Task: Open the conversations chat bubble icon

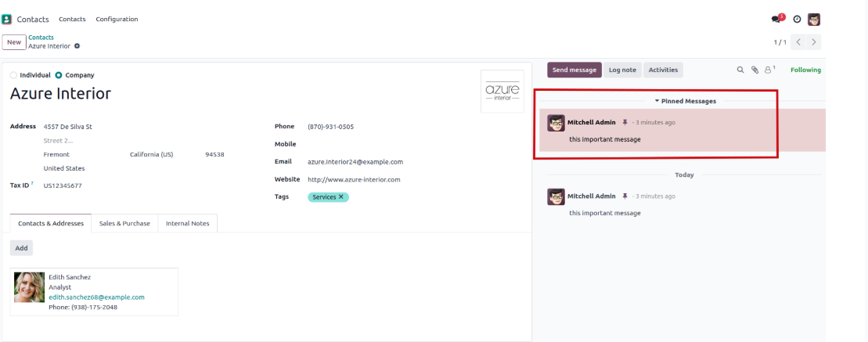Action: [778, 19]
